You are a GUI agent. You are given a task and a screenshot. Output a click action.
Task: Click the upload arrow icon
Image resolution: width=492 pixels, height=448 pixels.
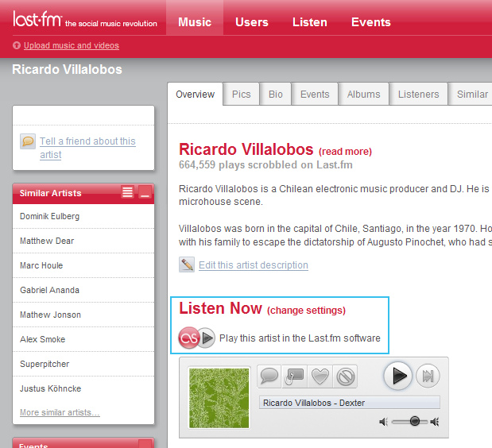click(17, 45)
